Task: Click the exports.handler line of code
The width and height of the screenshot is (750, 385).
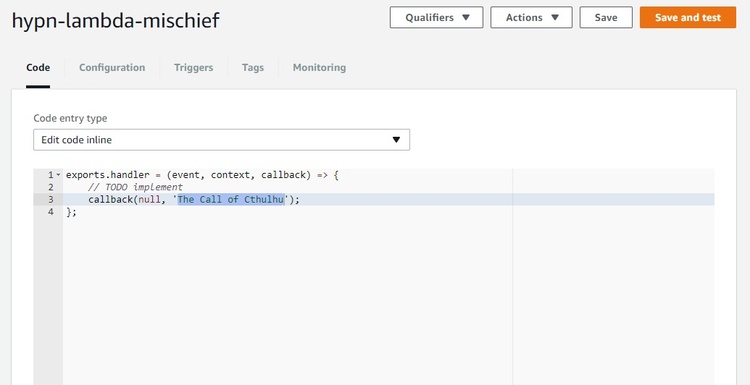Action: pyautogui.click(x=202, y=175)
